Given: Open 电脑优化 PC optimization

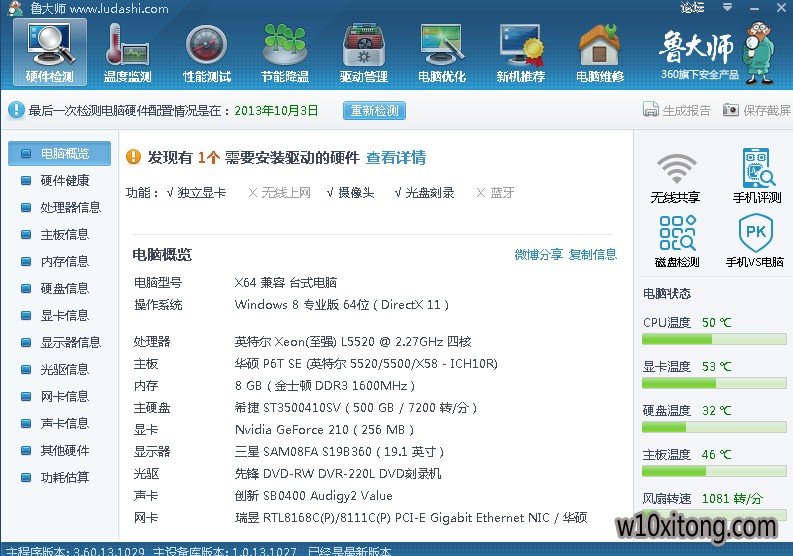Looking at the screenshot, I should pyautogui.click(x=442, y=53).
